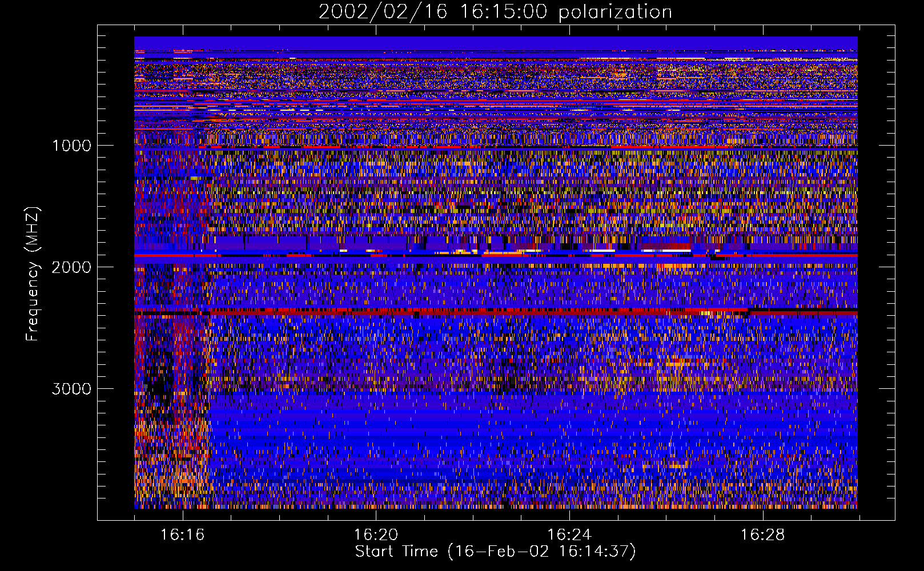The height and width of the screenshot is (571, 924).
Task: Click the 'Frequency (MHZ)' axis label
Action: coord(33,274)
